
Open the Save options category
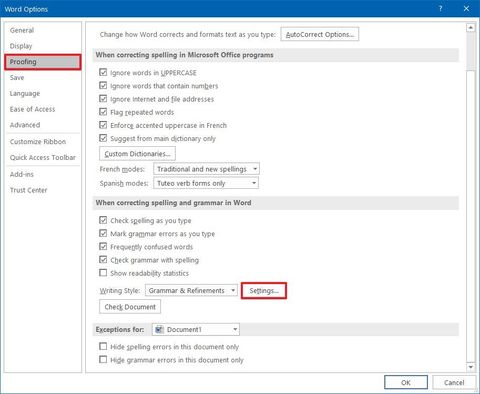tap(43, 78)
